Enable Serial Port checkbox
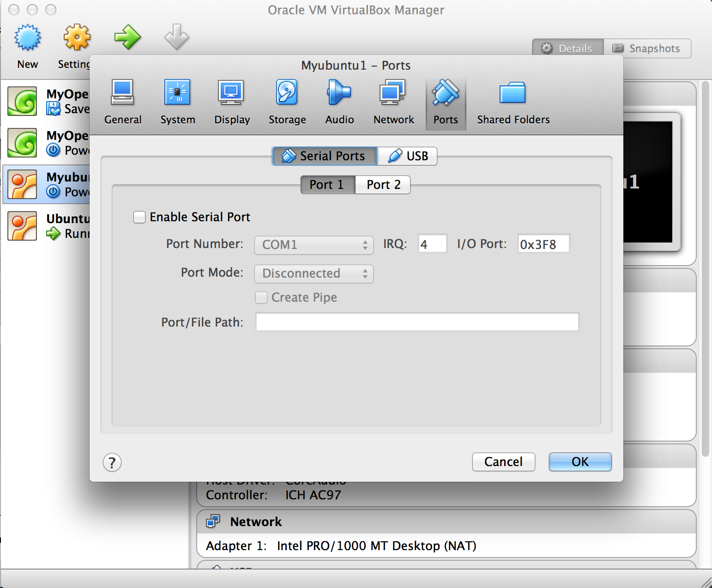This screenshot has height=588, width=712. coord(139,217)
